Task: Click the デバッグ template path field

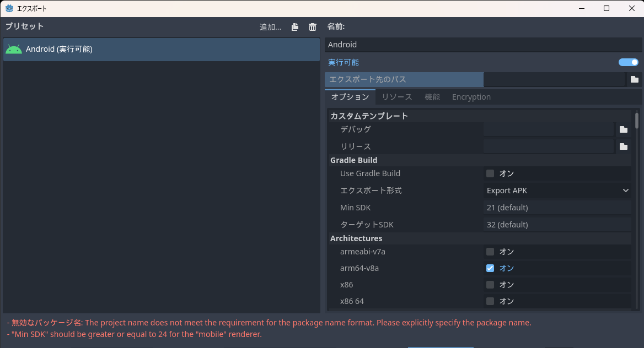Action: coord(549,129)
